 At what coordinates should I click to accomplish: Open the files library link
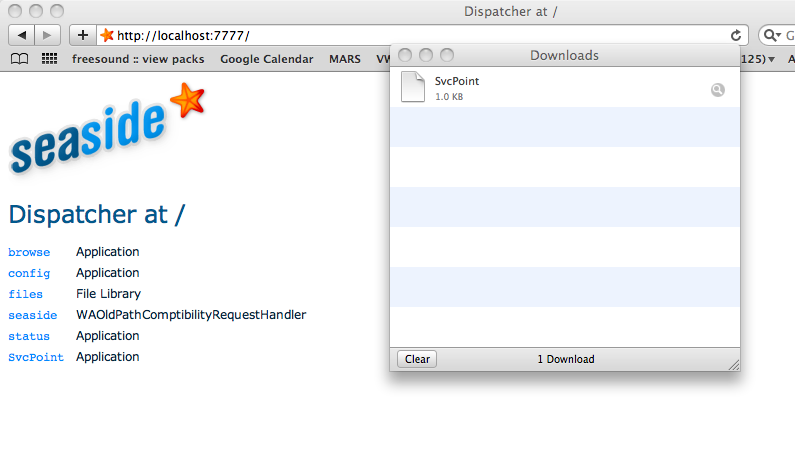(x=25, y=294)
